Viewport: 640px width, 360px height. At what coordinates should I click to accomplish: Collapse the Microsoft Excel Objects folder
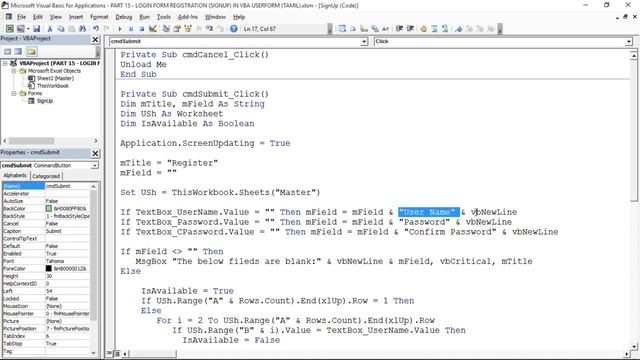point(13,71)
